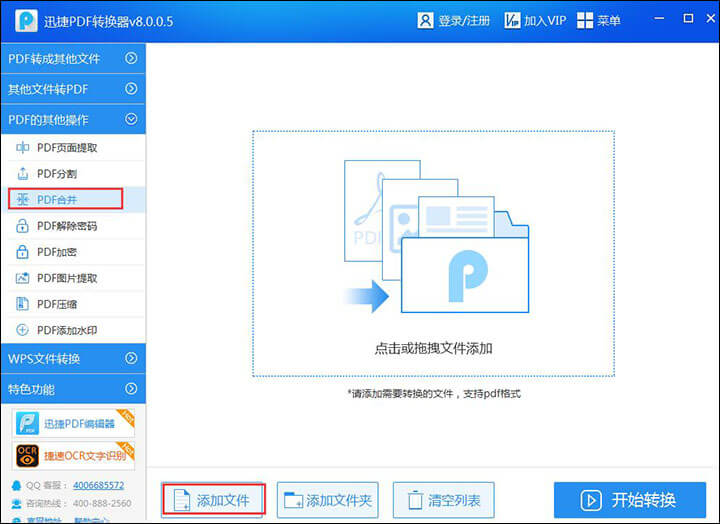The width and height of the screenshot is (720, 524).
Task: Click the PDF图片提取 picture icon
Action: [x=22, y=278]
